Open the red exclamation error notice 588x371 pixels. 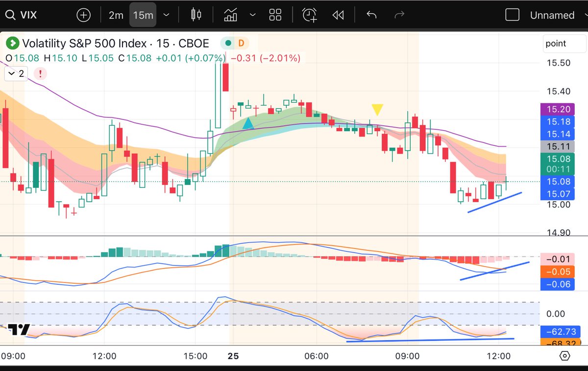tap(40, 74)
